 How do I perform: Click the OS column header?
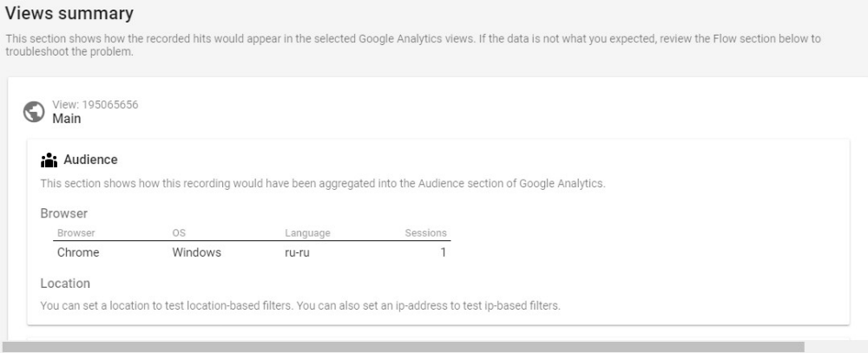pyautogui.click(x=179, y=233)
